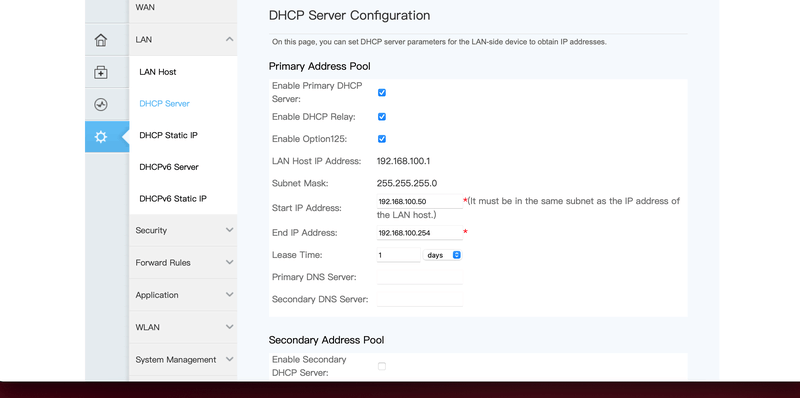Click the Secondary Address Pool heading

[326, 340]
